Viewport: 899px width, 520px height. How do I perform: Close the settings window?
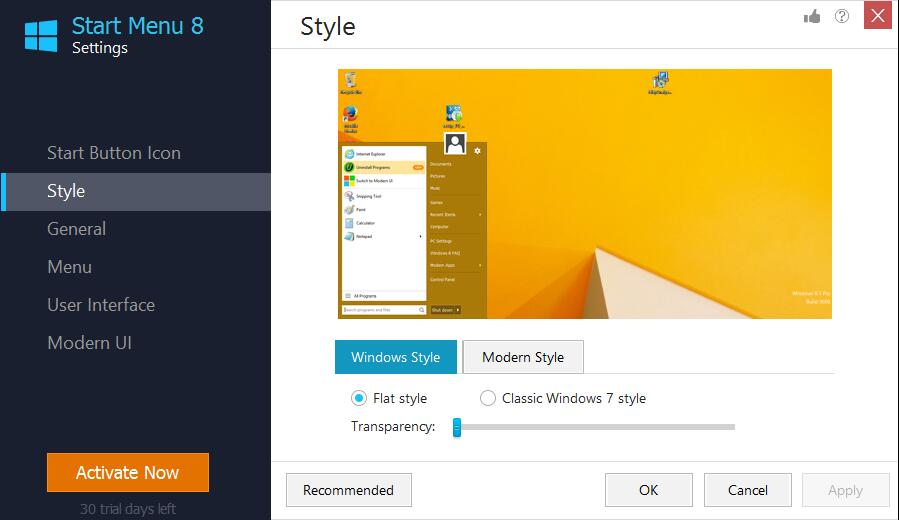878,15
